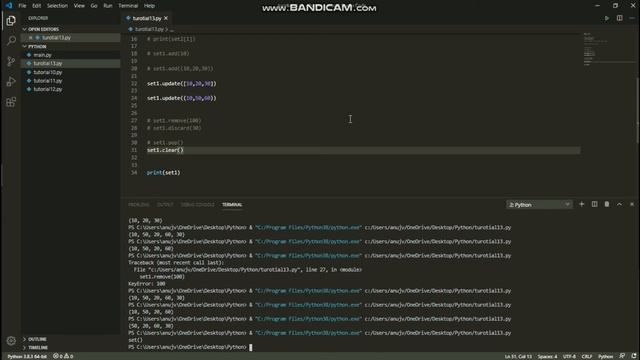Open errors and warnings count in status bar
640x360 pixels.
click(63, 356)
